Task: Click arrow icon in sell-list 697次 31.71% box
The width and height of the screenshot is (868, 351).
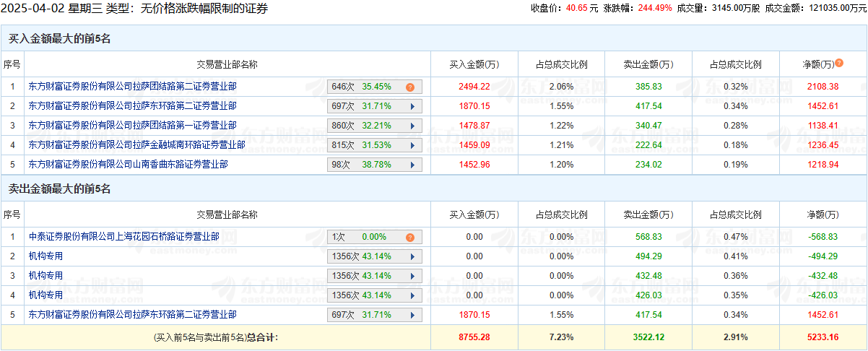Action: [412, 315]
